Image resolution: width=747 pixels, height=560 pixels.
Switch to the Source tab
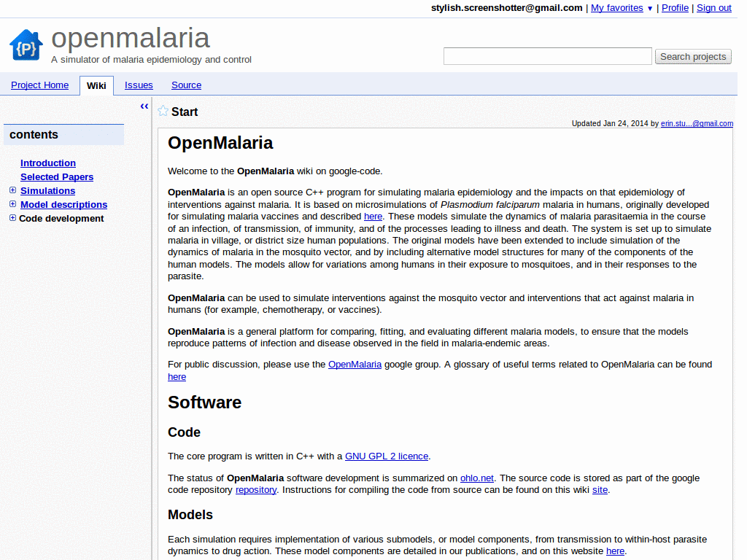pos(186,85)
